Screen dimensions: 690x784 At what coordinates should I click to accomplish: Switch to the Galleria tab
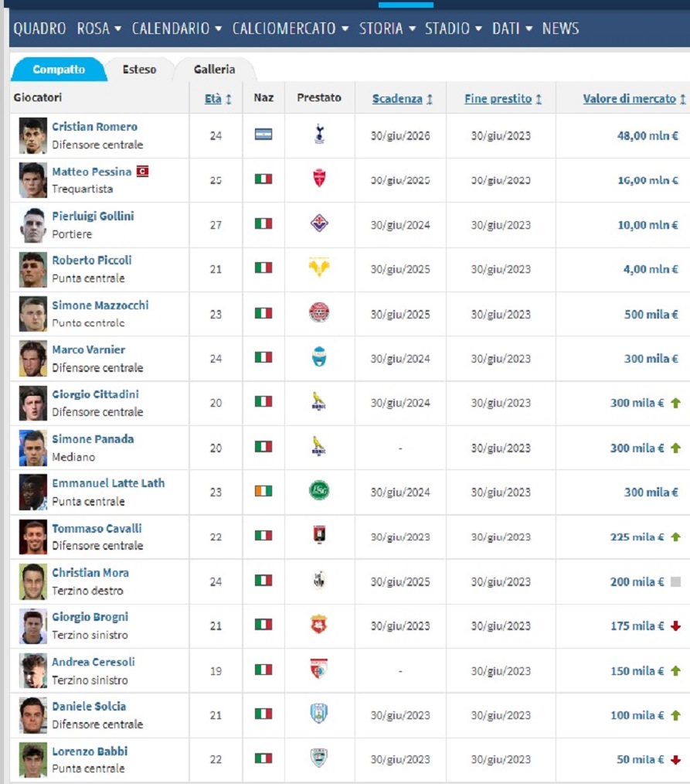(214, 70)
